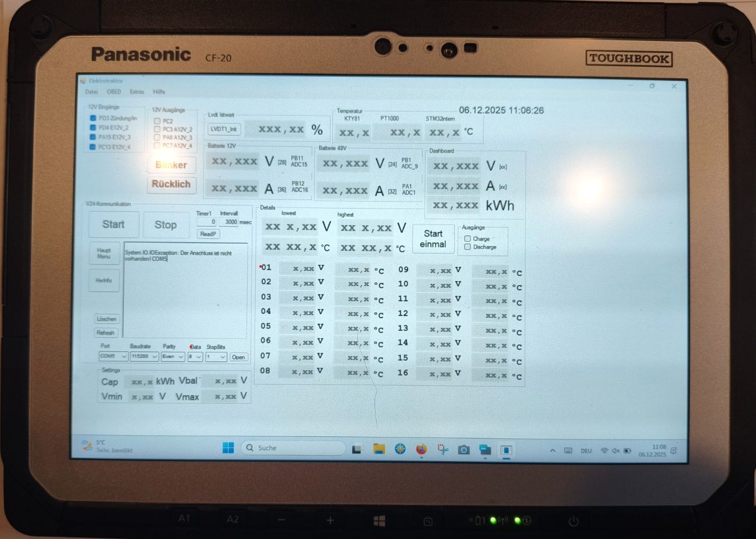
Task: Open File Explorer from the taskbar
Action: (379, 449)
